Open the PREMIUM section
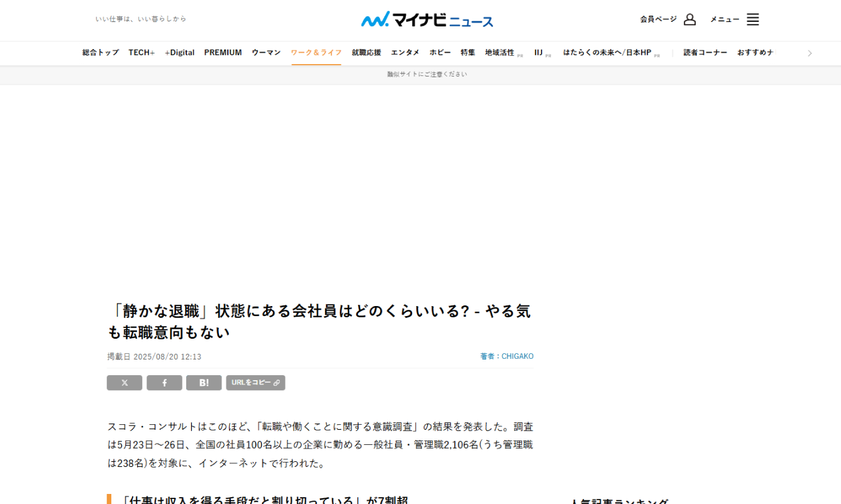Screen dimensions: 841x504 tap(223, 53)
